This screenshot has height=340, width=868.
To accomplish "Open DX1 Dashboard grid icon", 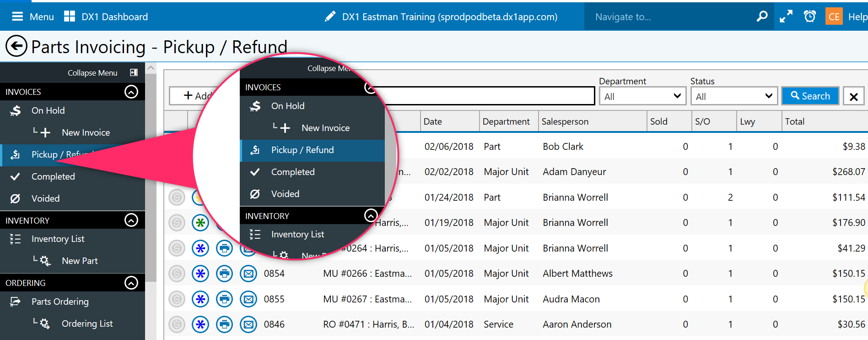I will (70, 16).
